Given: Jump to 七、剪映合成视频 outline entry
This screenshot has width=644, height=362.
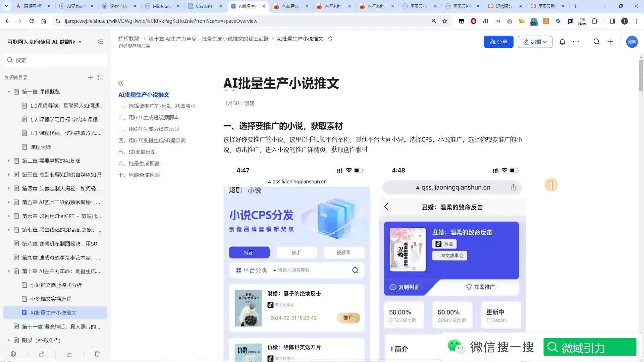Looking at the screenshot, I should [139, 175].
